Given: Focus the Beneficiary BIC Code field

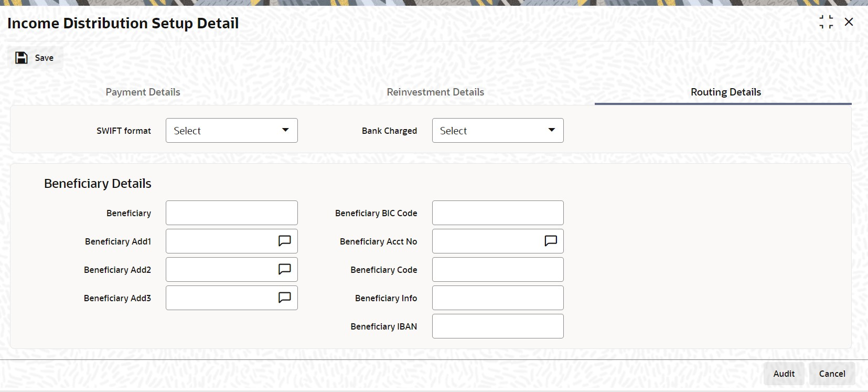Looking at the screenshot, I should click(x=498, y=213).
